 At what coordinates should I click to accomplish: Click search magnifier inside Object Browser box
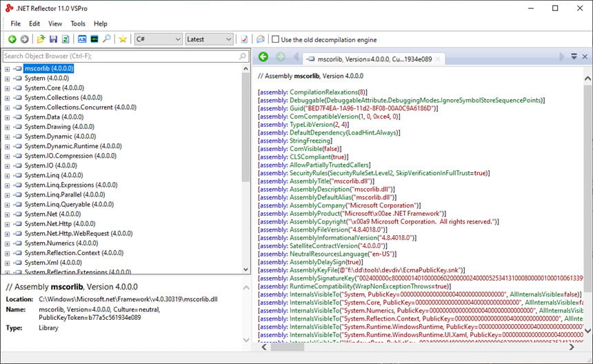[x=243, y=56]
